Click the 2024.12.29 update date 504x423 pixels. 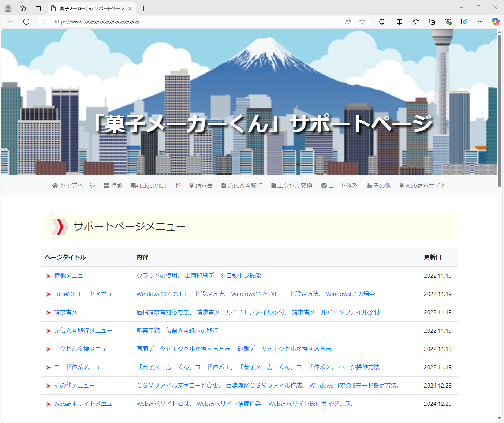coord(438,404)
